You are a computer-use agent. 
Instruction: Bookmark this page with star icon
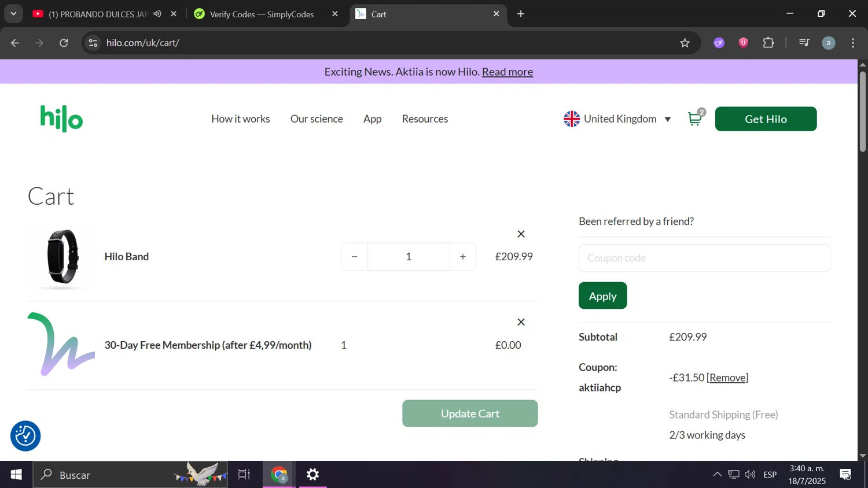click(685, 43)
